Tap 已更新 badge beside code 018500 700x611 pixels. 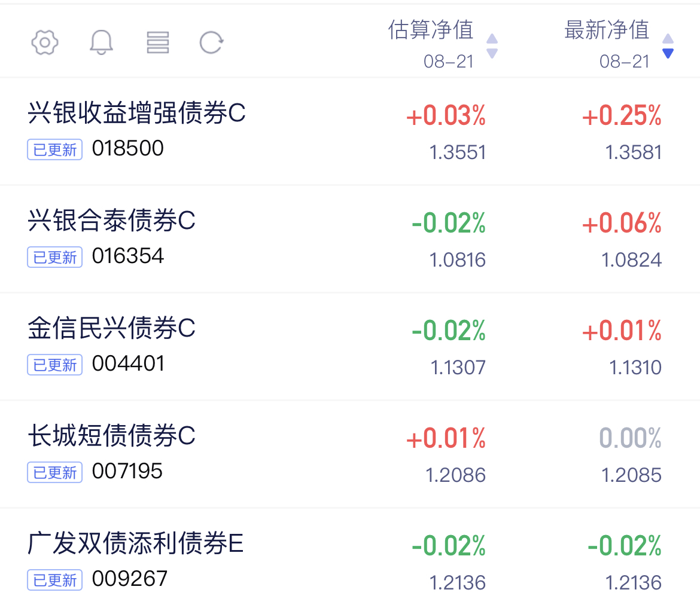55,149
